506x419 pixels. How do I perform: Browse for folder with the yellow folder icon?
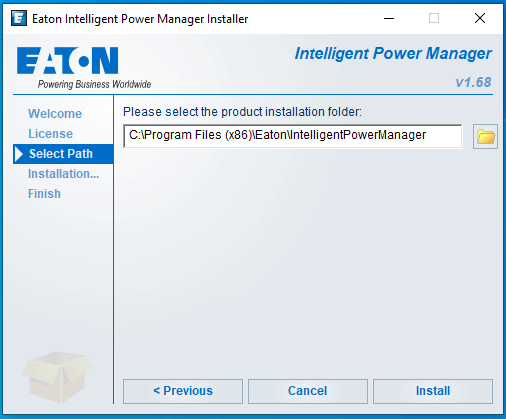point(485,136)
